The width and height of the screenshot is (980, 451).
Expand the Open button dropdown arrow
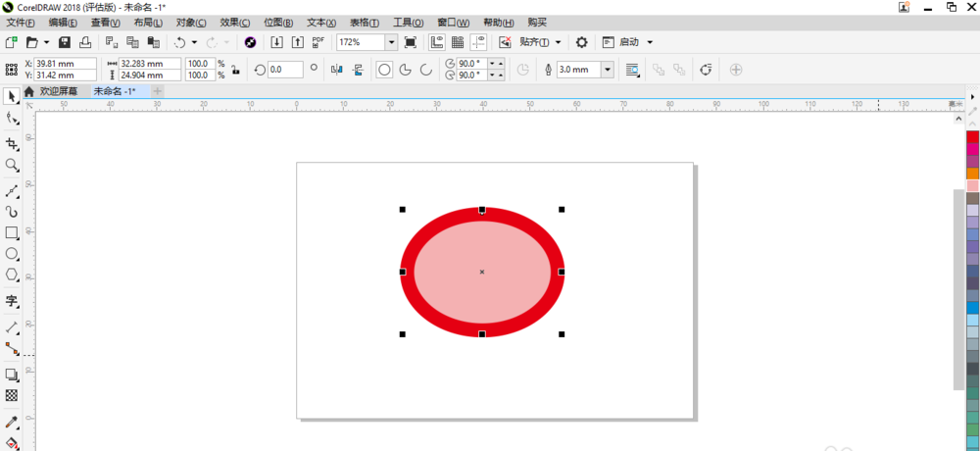[47, 42]
